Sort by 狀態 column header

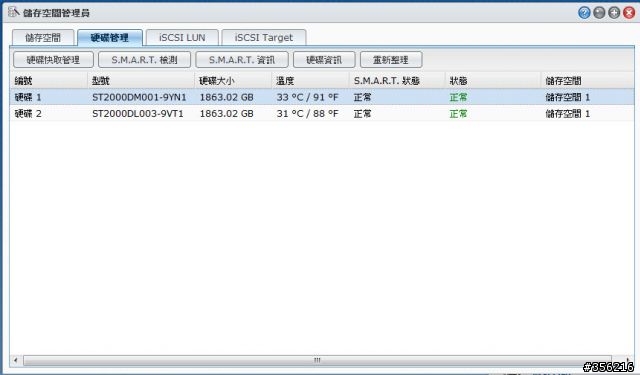(x=493, y=81)
